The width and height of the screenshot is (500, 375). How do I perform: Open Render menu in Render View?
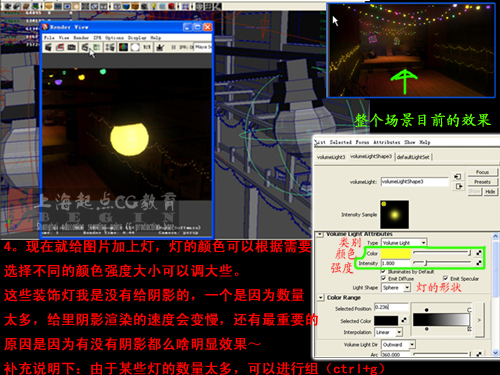tap(81, 38)
